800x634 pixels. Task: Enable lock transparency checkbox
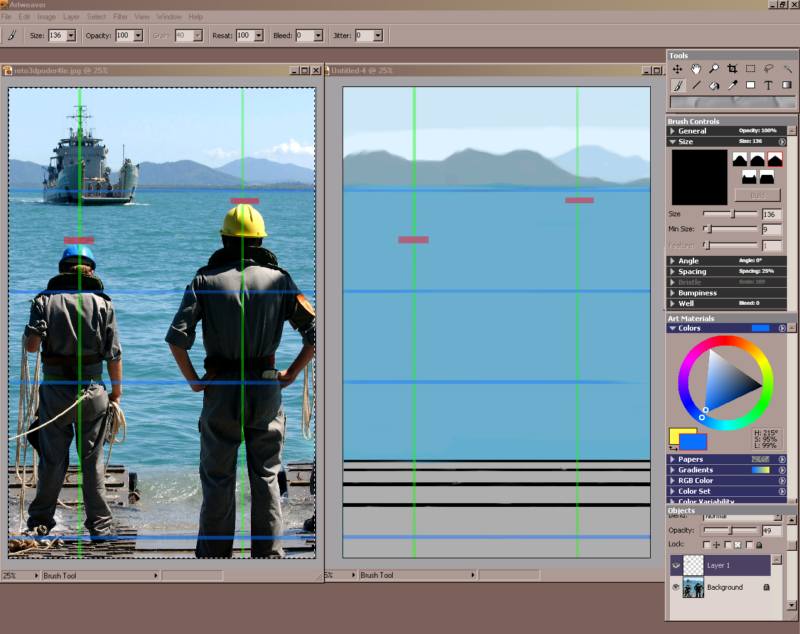pyautogui.click(x=728, y=545)
